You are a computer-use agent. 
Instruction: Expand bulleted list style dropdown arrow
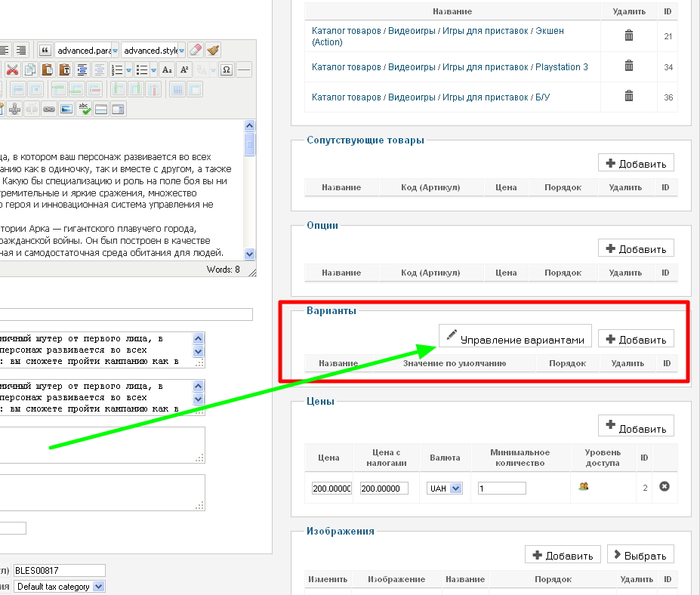click(153, 70)
